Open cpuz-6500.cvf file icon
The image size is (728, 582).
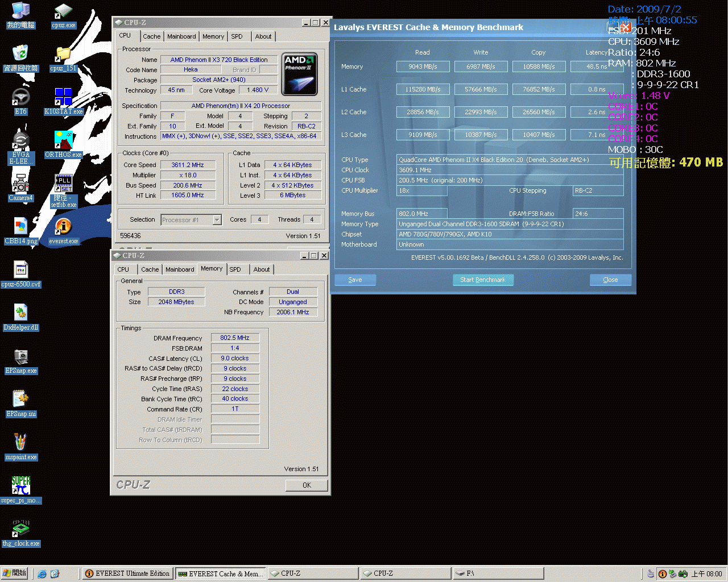coord(21,275)
